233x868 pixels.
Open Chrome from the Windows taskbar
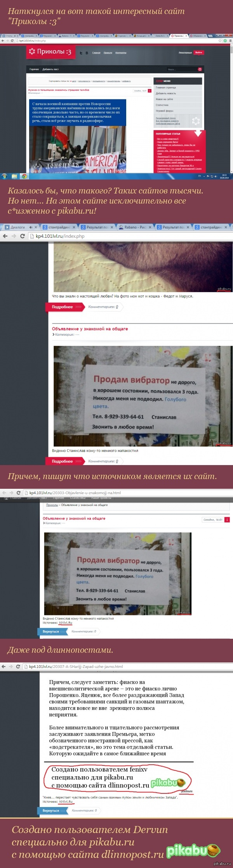[24, 176]
